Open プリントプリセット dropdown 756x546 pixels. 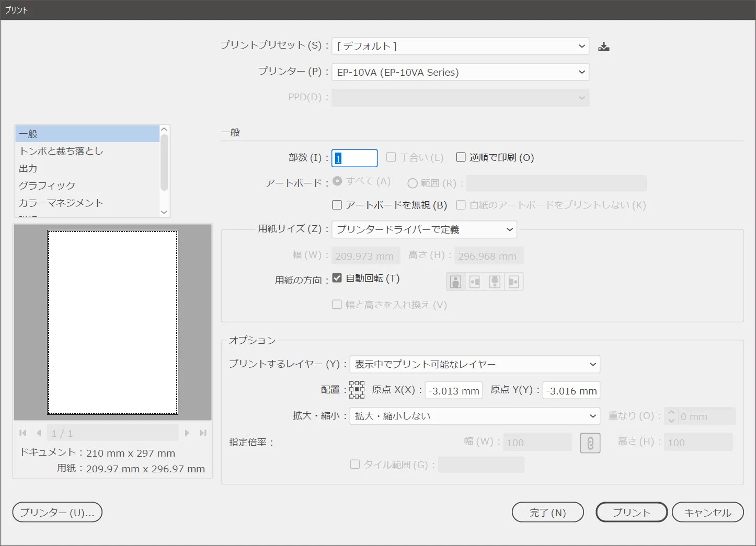pos(461,46)
